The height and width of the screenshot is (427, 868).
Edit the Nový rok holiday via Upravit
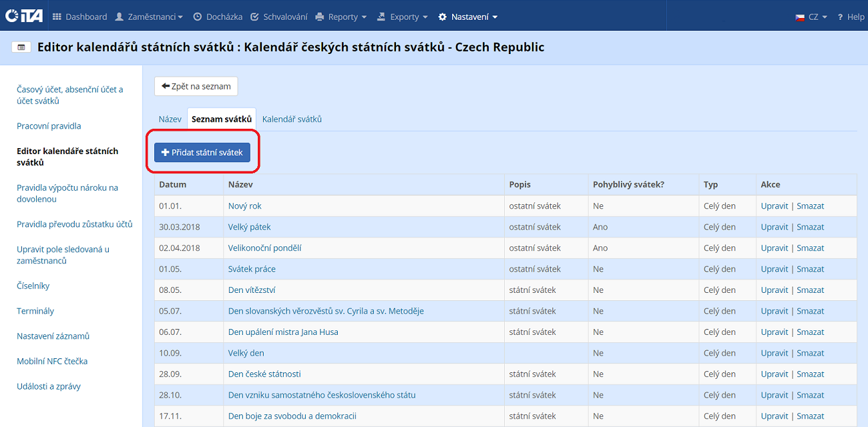[x=775, y=206]
